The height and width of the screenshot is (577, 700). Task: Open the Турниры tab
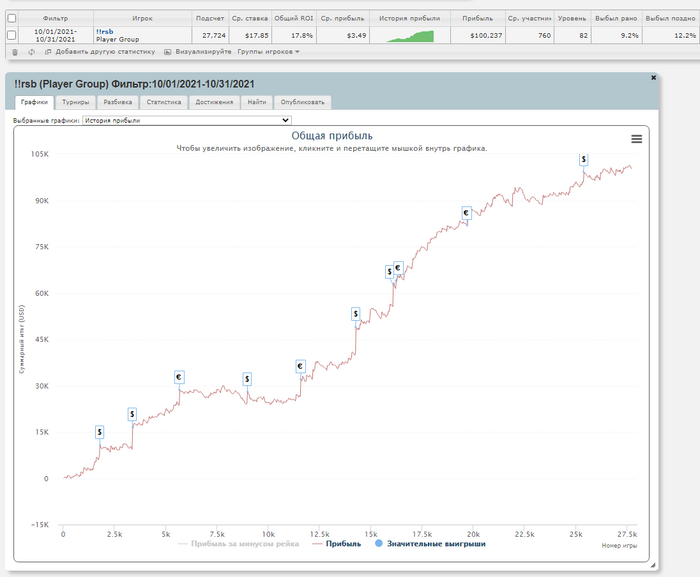[x=75, y=102]
